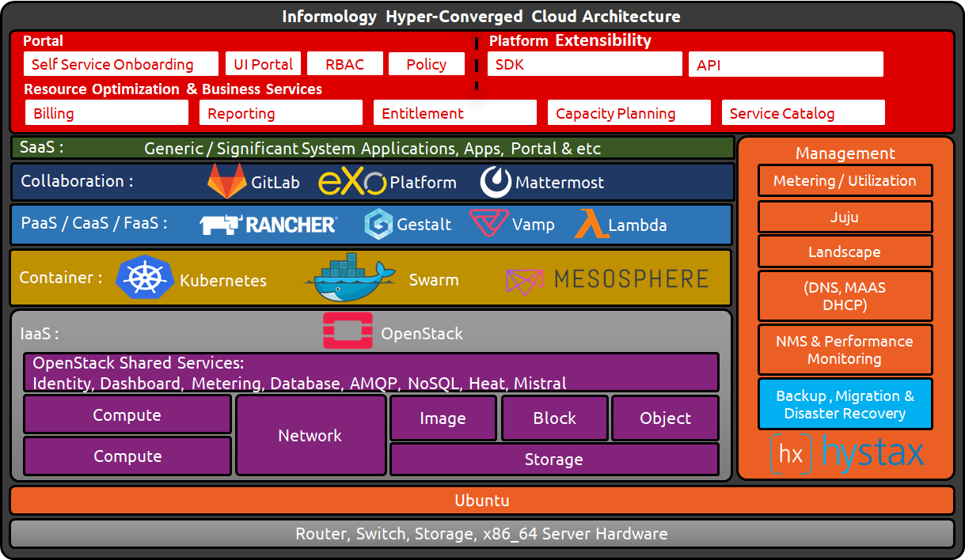Click the "Resource Optimization & Business Services" heading
The width and height of the screenshot is (965, 560).
[173, 89]
